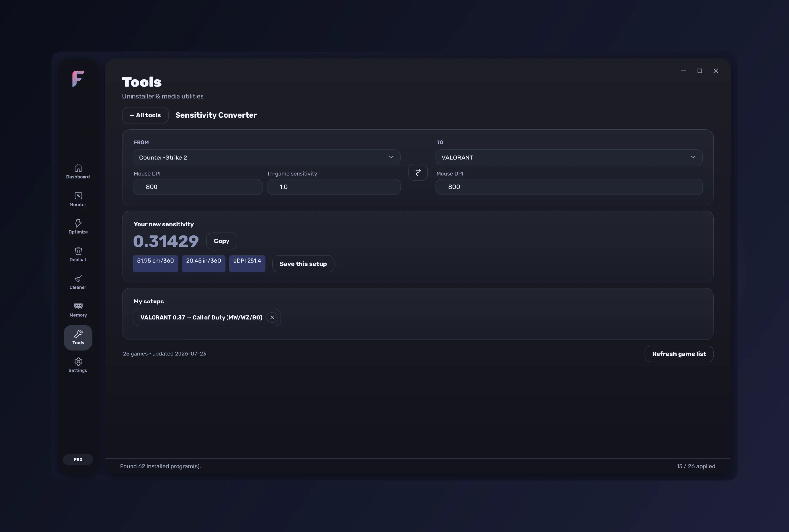Viewport: 789px width, 532px height.
Task: Click the eDPI 251.4 chip
Action: [247, 264]
